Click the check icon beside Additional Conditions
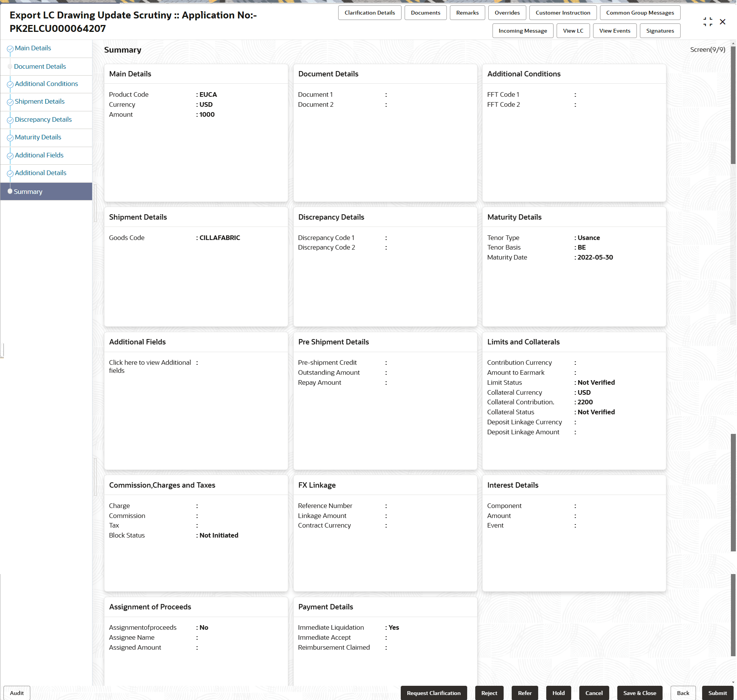The image size is (737, 700). click(10, 84)
